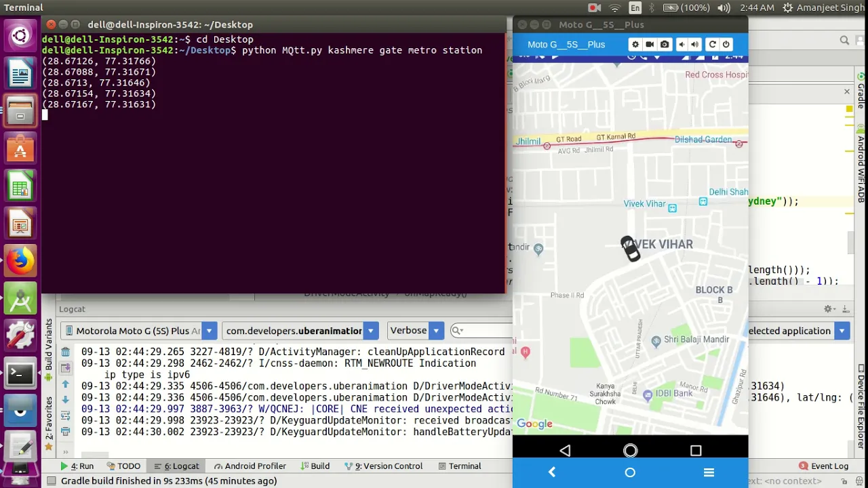Open the TODO tool tab
This screenshot has height=488, width=868.
[123, 466]
